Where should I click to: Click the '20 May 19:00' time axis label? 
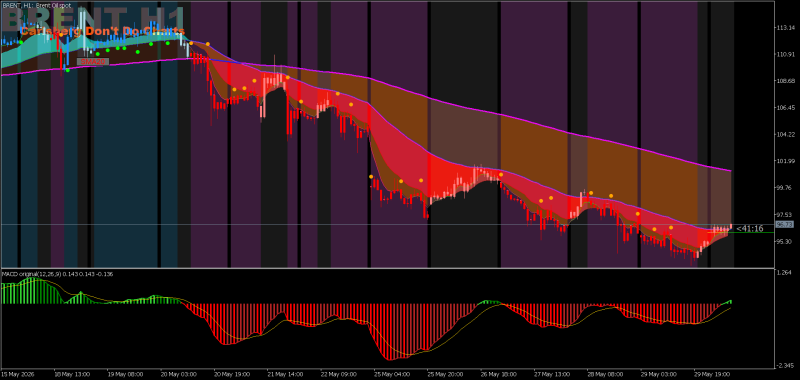coord(231,373)
